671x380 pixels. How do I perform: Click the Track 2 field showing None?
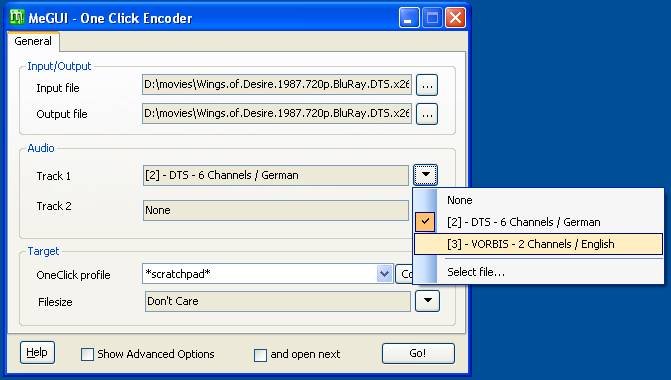click(x=276, y=210)
